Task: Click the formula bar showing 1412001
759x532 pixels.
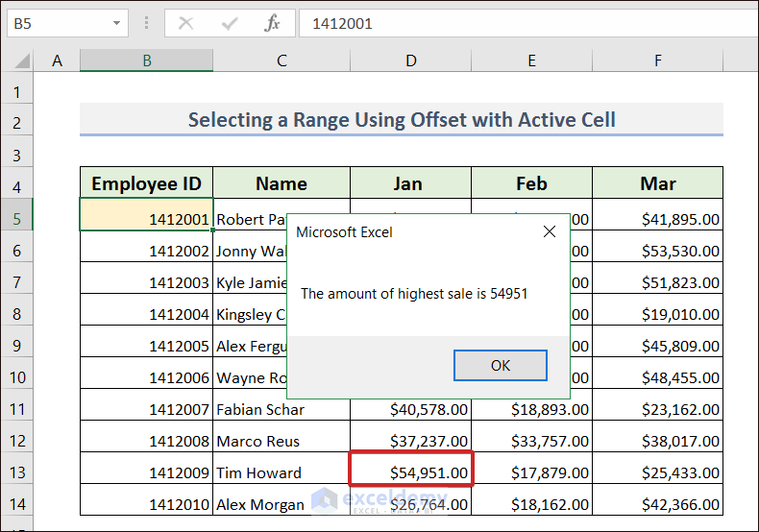Action: point(528,23)
